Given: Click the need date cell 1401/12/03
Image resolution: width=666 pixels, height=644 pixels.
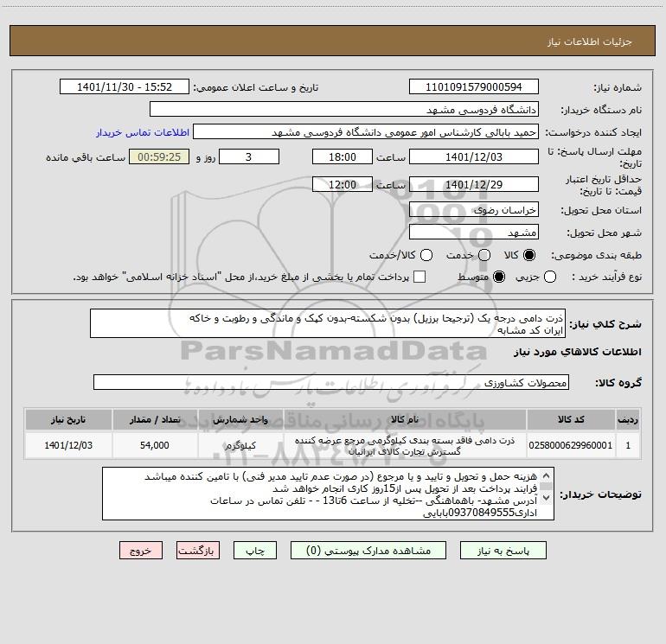Looking at the screenshot, I should 68,445.
